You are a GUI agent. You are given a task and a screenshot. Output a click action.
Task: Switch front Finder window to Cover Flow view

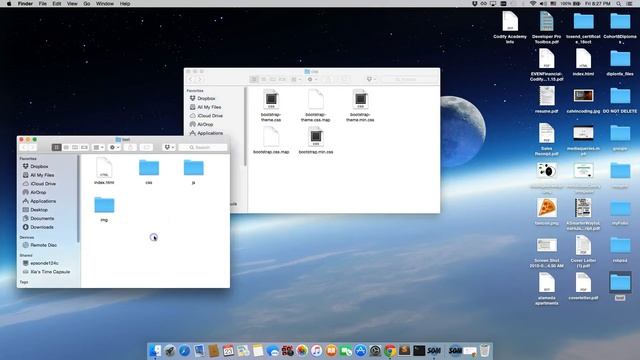click(84, 147)
